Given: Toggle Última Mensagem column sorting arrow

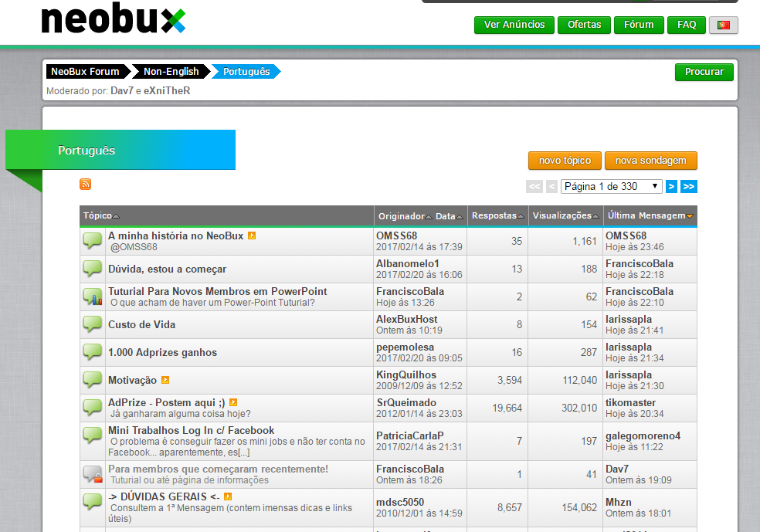Looking at the screenshot, I should click(x=690, y=216).
